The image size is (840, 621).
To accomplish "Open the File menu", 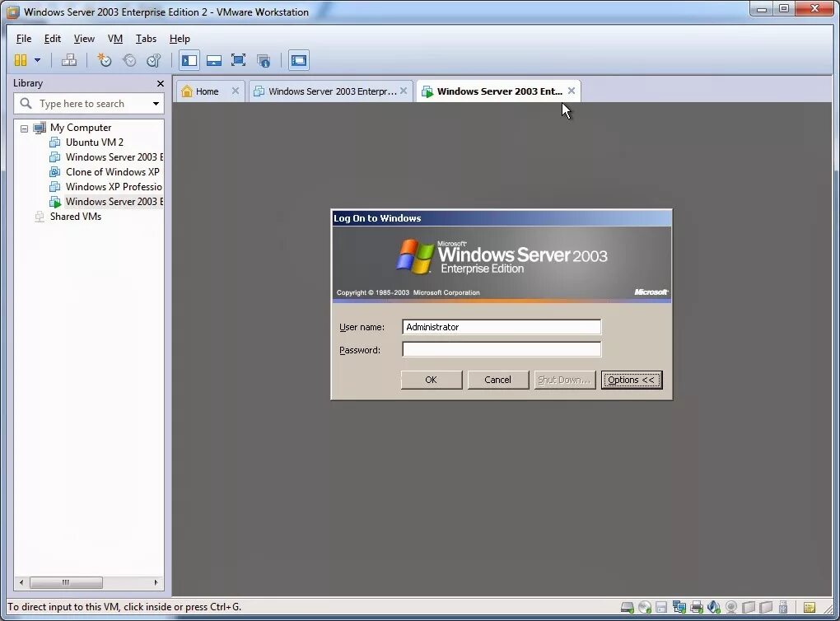I will [24, 39].
